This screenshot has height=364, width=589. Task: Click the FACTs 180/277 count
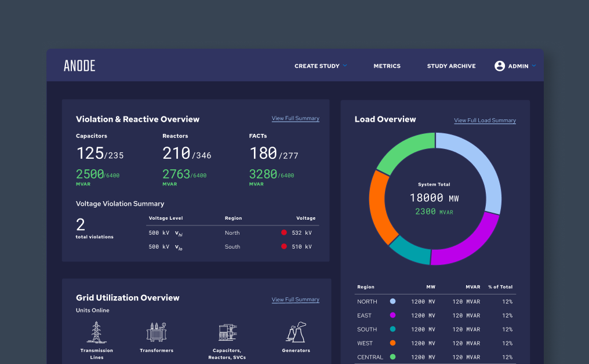click(x=274, y=153)
